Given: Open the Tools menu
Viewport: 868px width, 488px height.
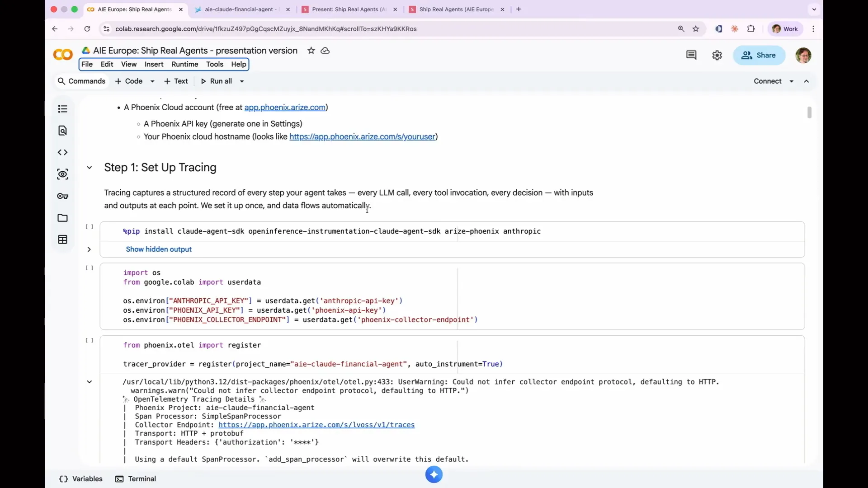Looking at the screenshot, I should pyautogui.click(x=215, y=64).
